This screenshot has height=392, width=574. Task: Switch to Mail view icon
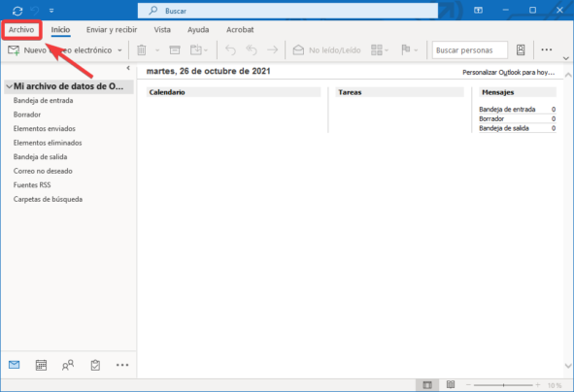pyautogui.click(x=14, y=365)
